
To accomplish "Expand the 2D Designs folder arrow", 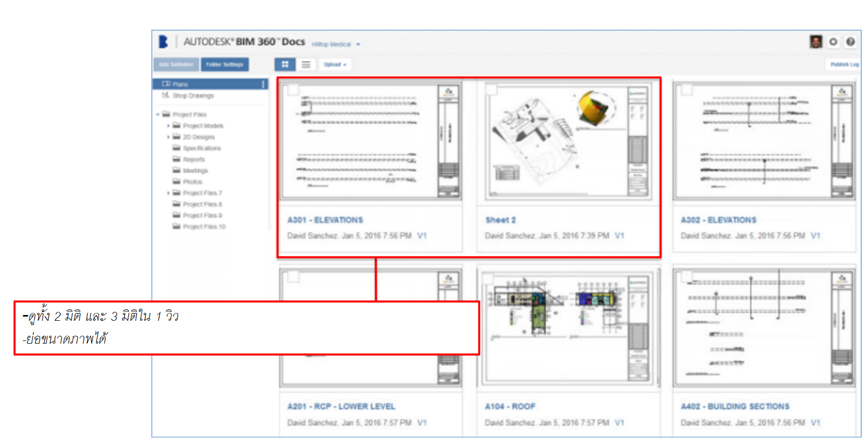I will 168,137.
